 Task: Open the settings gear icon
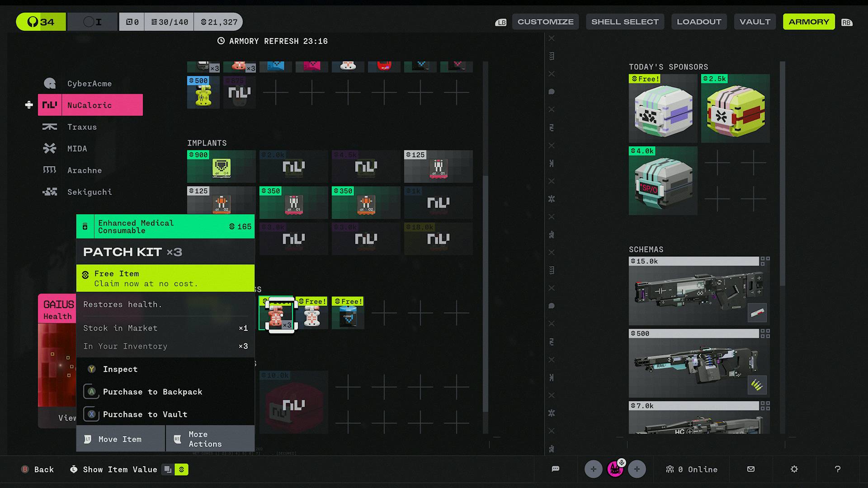(x=794, y=469)
